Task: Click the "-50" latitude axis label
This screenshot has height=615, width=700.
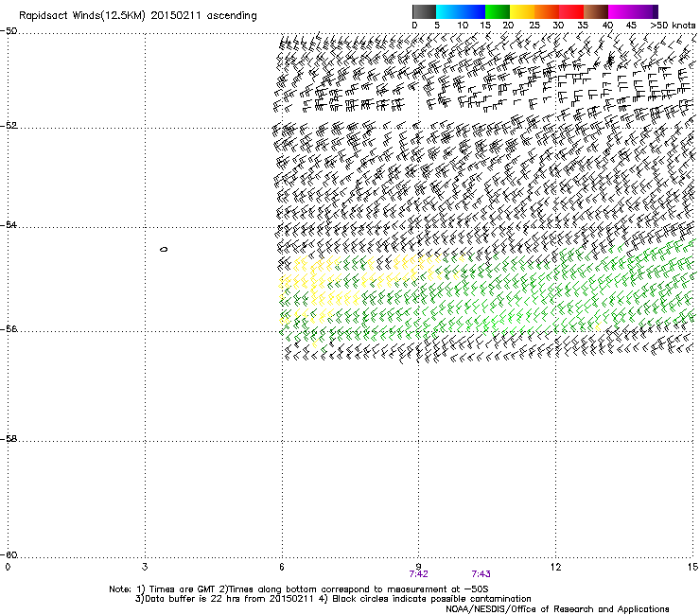Action: tap(9, 31)
